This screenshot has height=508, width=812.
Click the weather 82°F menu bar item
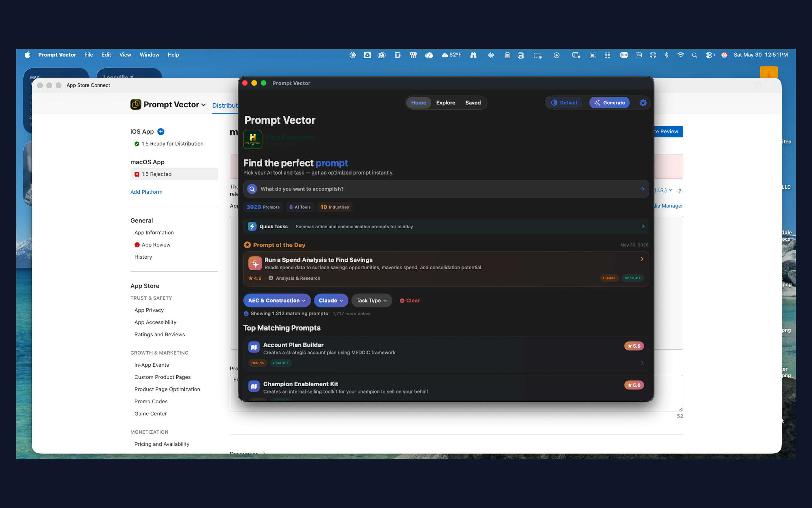pyautogui.click(x=451, y=55)
